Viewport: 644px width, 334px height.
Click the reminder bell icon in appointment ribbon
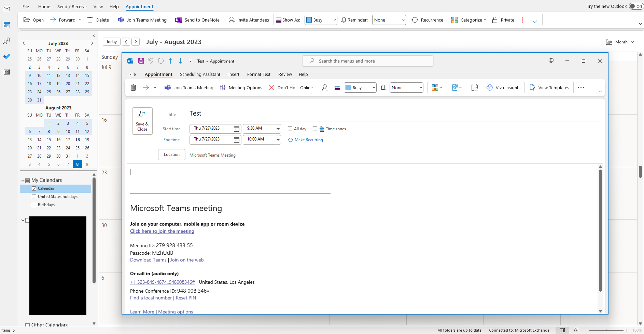pyautogui.click(x=383, y=88)
